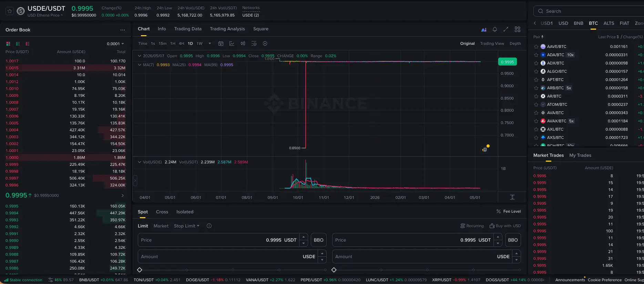Expand the Stop Limit order type dropdown

coord(187,226)
